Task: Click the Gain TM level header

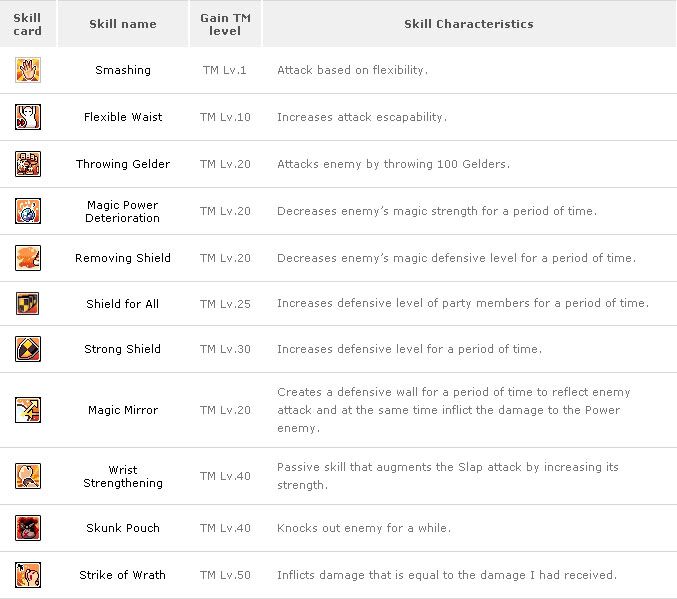Action: [225, 24]
